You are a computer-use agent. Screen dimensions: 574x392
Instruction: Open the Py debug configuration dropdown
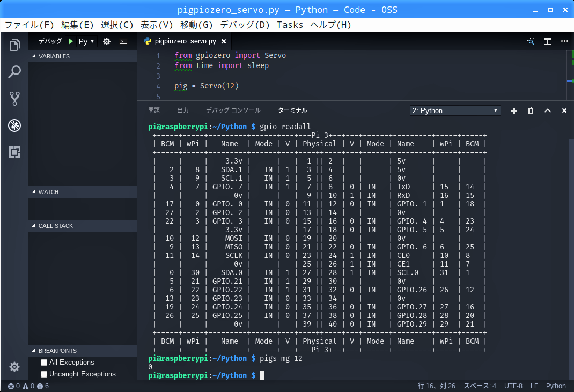coord(87,41)
